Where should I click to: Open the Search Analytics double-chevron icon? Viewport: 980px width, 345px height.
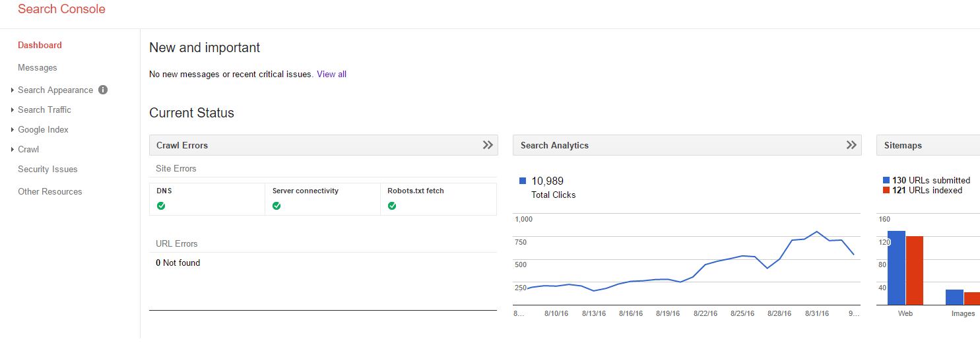click(x=851, y=145)
